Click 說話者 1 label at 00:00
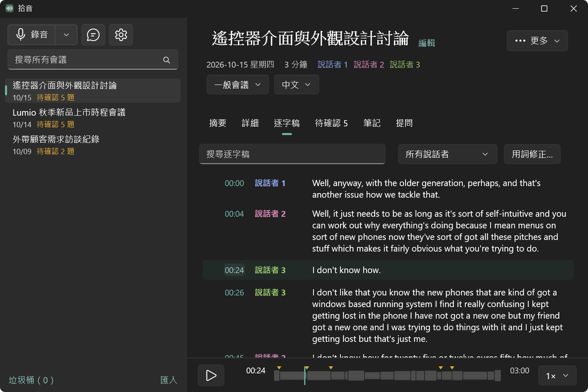This screenshot has width=588, height=392. (270, 183)
